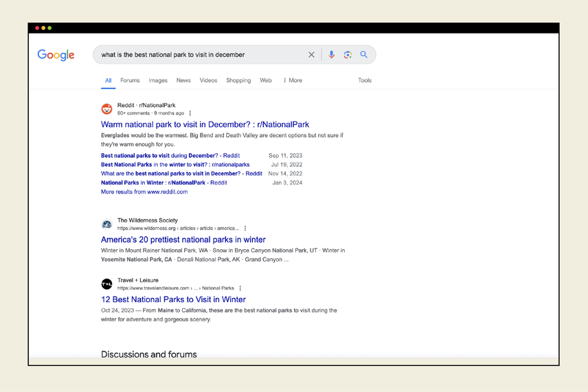Click 'More results from www.reddit.com'

(144, 192)
